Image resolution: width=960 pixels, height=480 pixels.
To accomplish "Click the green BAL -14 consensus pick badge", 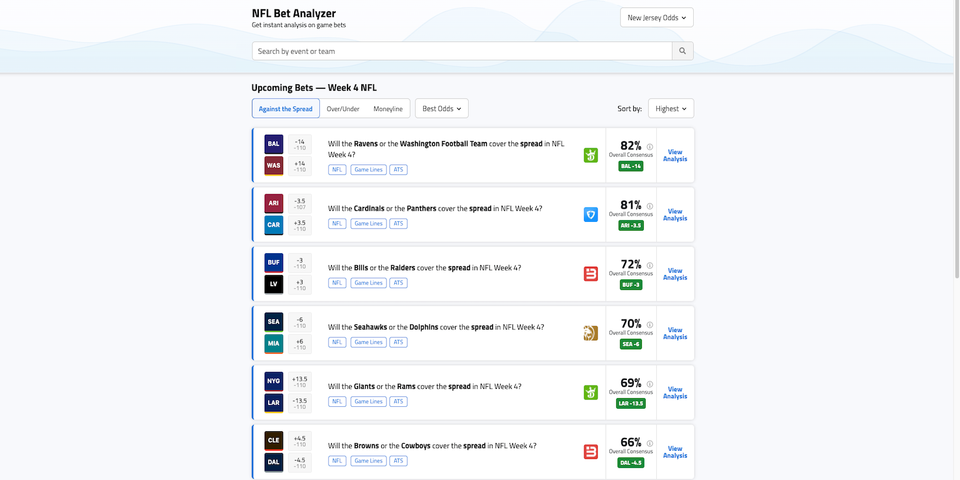I will coord(631,166).
